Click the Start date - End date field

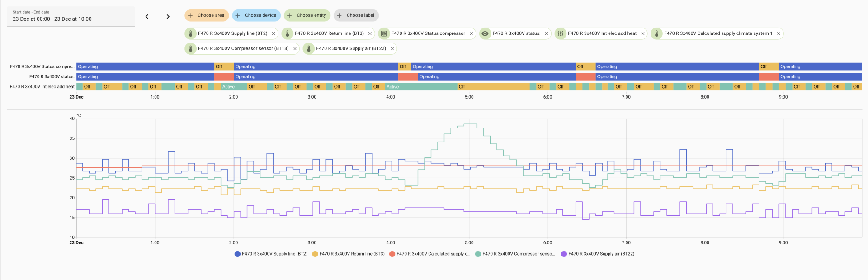71,16
